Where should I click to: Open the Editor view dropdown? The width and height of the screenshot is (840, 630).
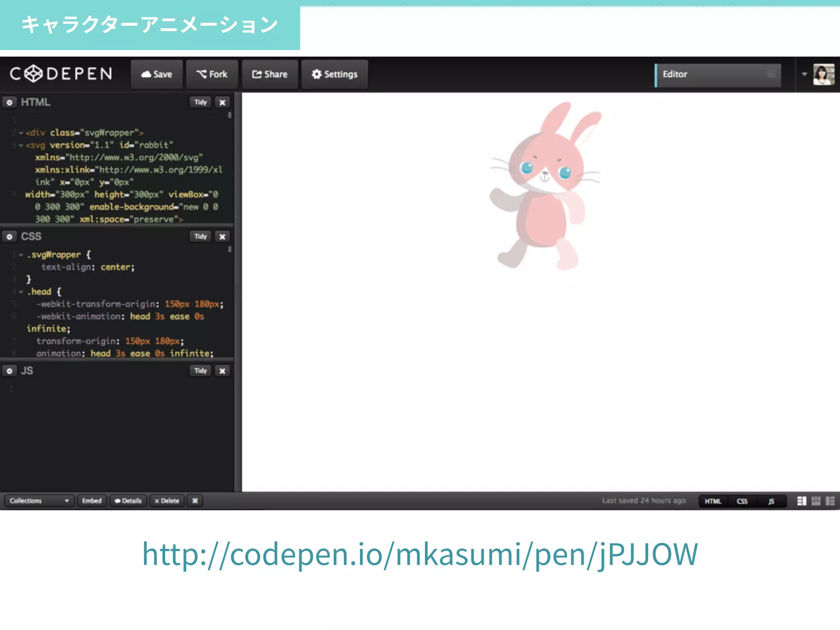(x=718, y=75)
